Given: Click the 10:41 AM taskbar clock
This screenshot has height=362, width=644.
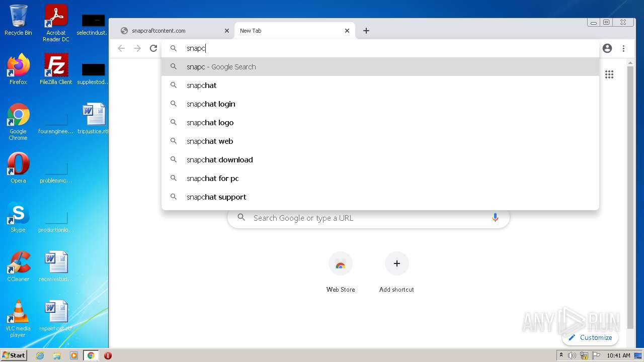Looking at the screenshot, I should coord(618,355).
